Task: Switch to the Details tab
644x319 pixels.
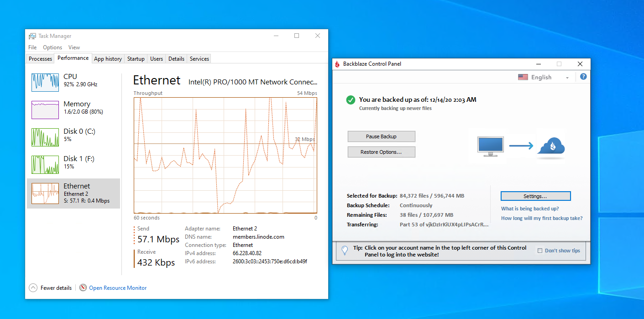Action: [x=176, y=59]
